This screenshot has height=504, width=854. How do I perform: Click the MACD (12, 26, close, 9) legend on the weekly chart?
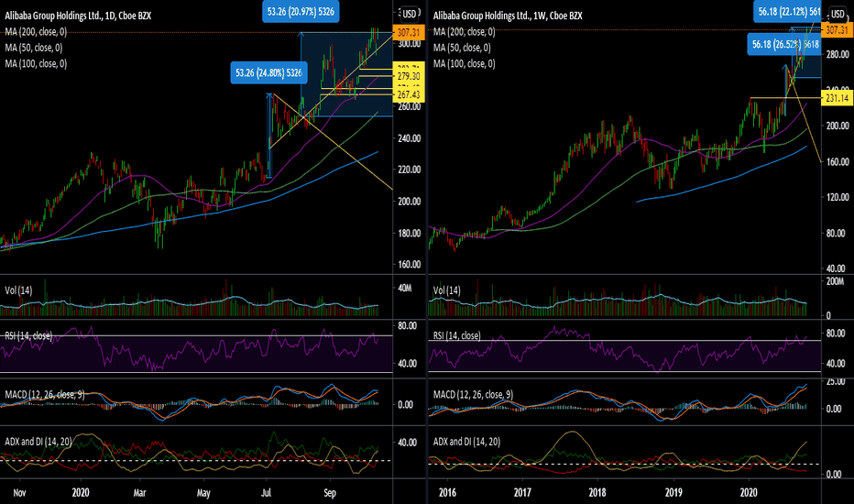coord(474,394)
